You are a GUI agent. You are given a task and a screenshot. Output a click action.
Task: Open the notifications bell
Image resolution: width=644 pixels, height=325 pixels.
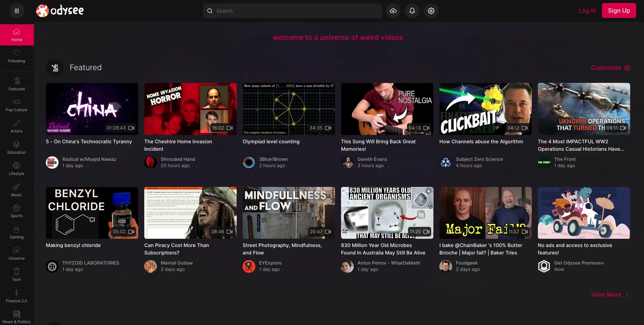click(412, 11)
